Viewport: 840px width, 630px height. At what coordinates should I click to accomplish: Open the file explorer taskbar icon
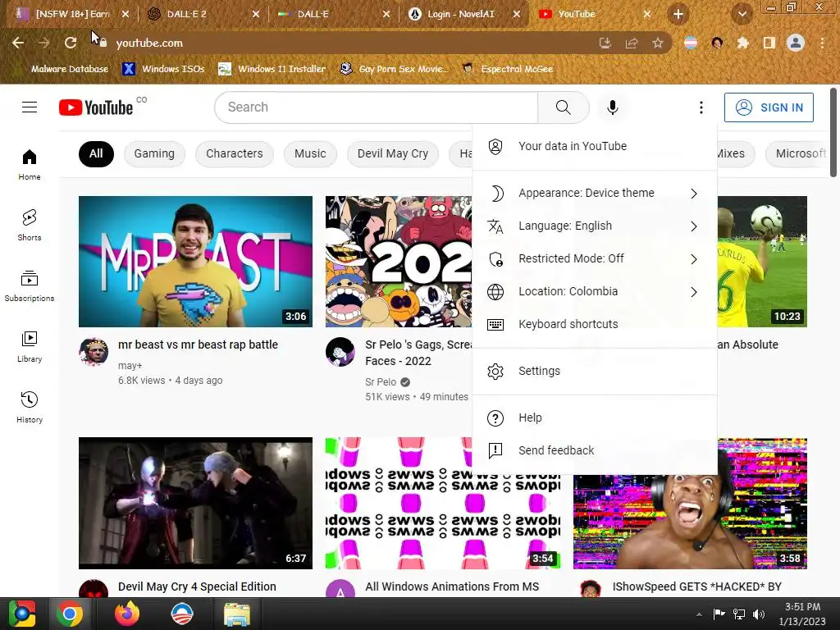click(x=237, y=614)
